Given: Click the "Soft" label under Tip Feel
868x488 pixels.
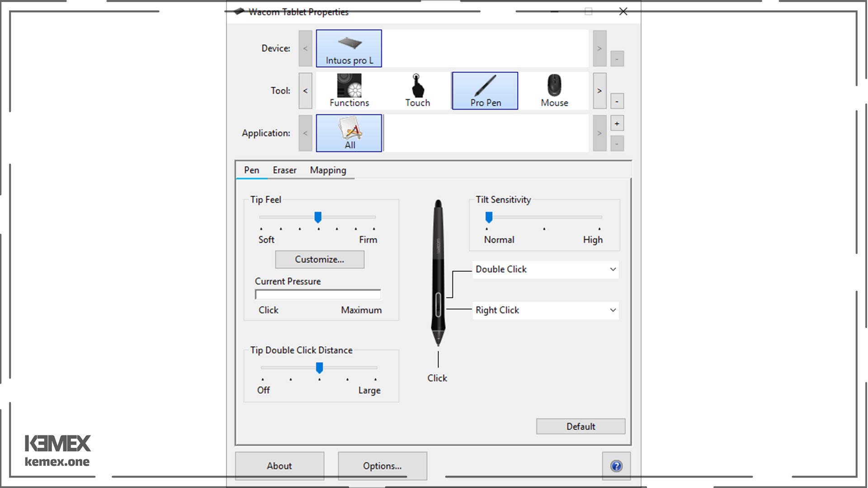Looking at the screenshot, I should (x=266, y=240).
